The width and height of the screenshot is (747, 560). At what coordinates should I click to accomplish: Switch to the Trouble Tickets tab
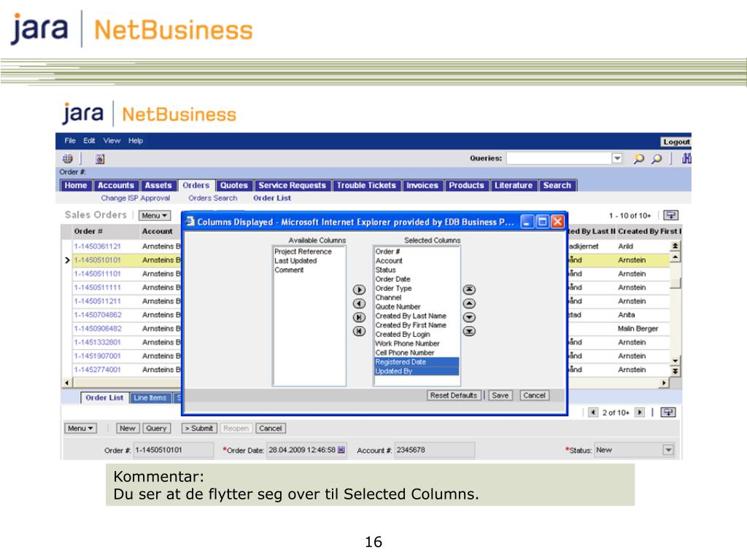pyautogui.click(x=366, y=185)
